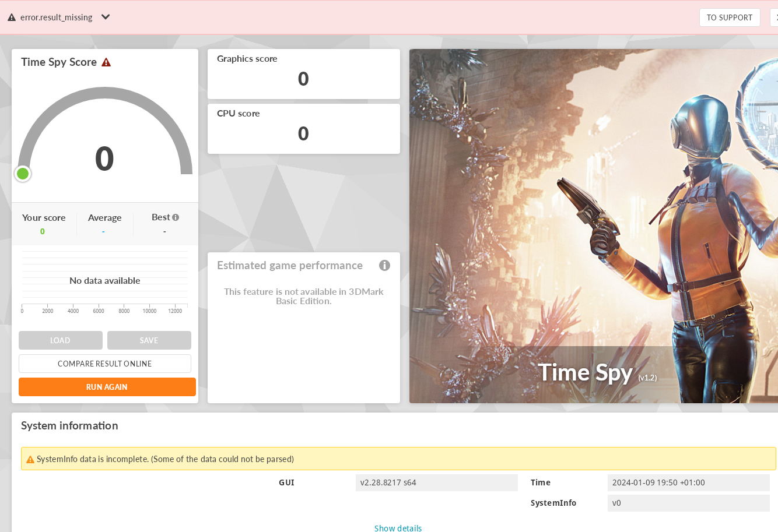Click the Time Spy artwork thumbnail
Image resolution: width=778 pixels, height=532 pixels.
(x=594, y=226)
